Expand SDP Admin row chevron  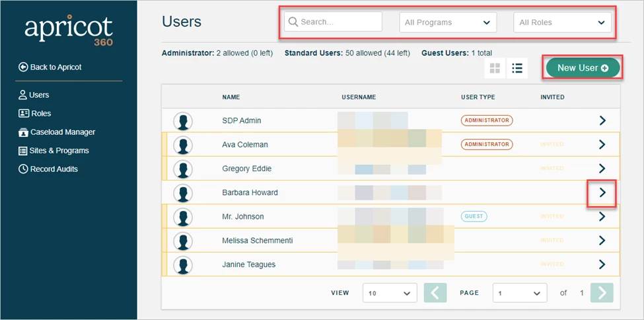(602, 120)
